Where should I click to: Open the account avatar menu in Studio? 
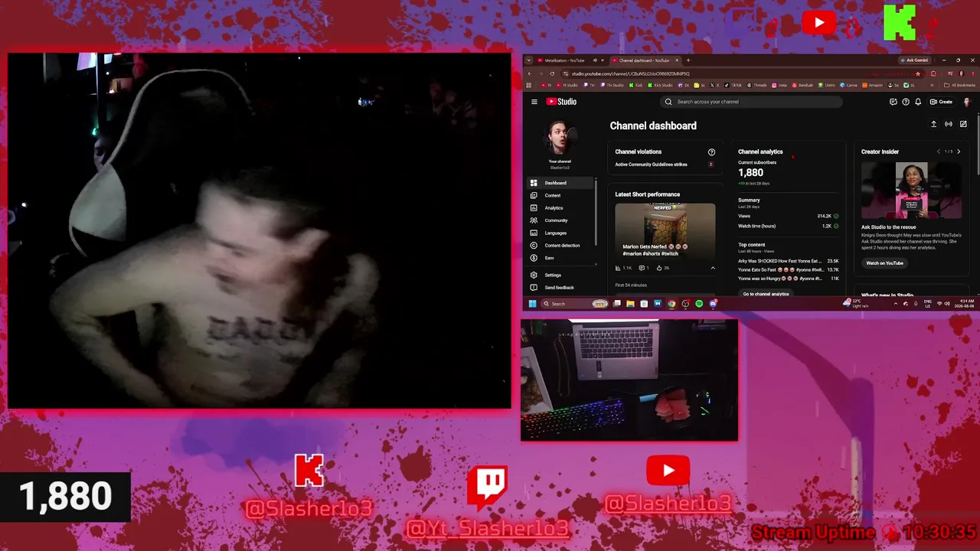point(966,102)
